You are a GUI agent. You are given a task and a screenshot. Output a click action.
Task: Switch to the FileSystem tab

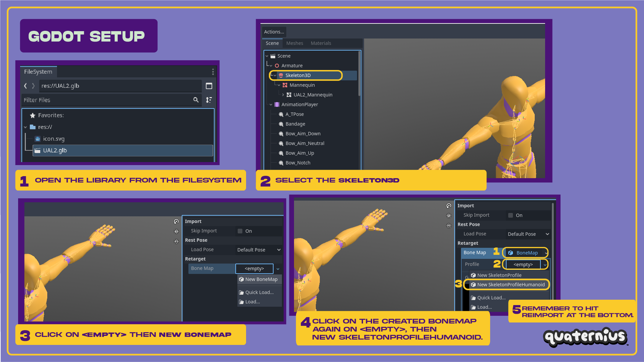[x=38, y=72]
